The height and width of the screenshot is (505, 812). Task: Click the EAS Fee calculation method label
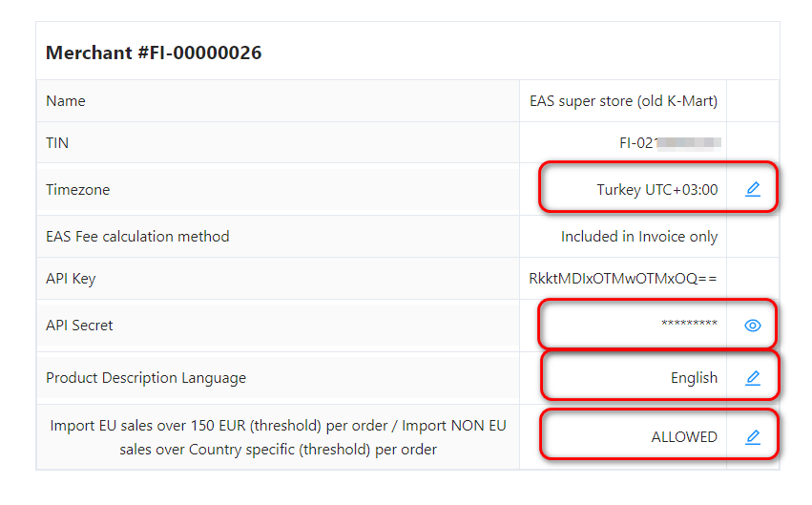pos(137,236)
